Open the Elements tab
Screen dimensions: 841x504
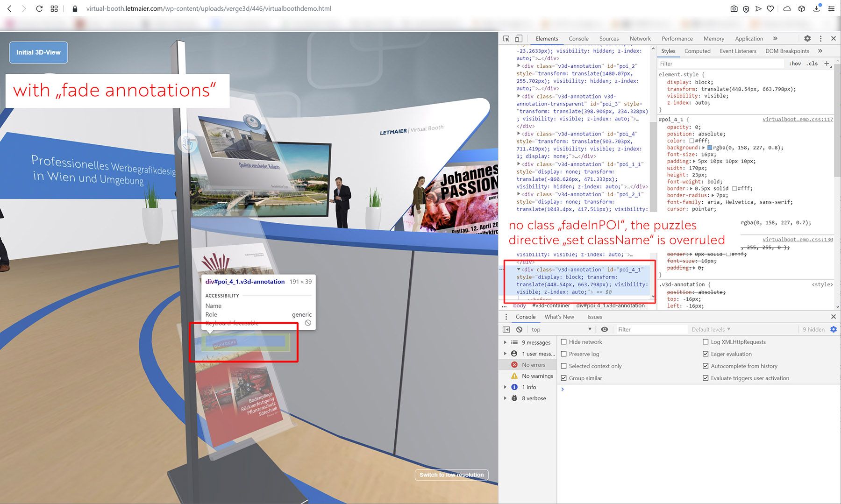click(x=547, y=39)
